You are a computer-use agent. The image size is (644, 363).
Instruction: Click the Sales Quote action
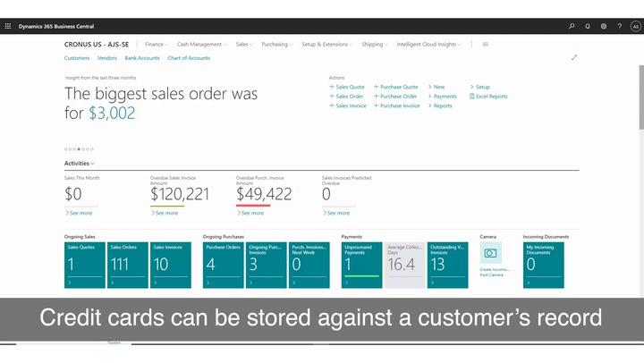[346, 87]
